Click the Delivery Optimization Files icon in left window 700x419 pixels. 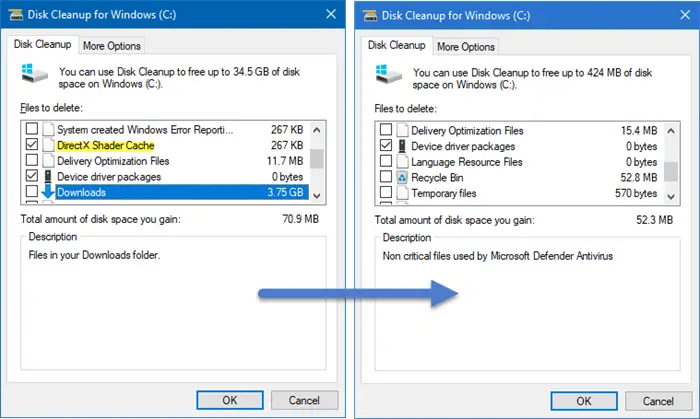[48, 161]
